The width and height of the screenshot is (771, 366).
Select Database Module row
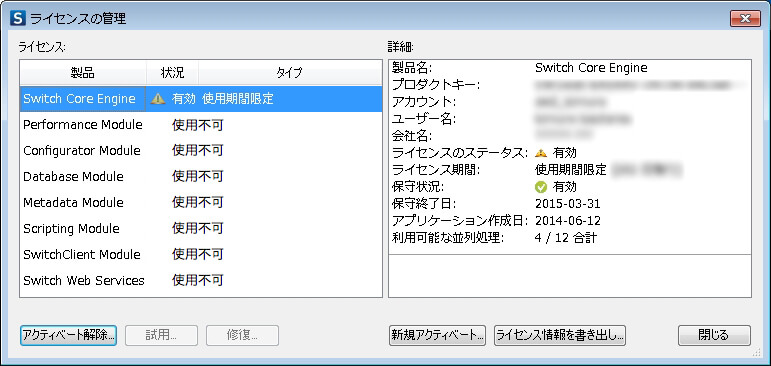click(x=201, y=177)
